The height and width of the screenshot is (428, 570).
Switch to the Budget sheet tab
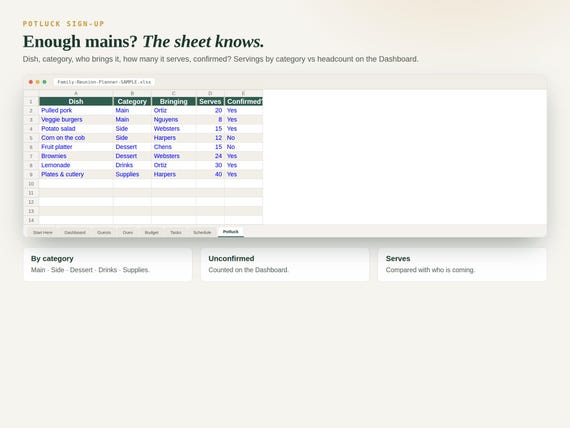point(152,232)
